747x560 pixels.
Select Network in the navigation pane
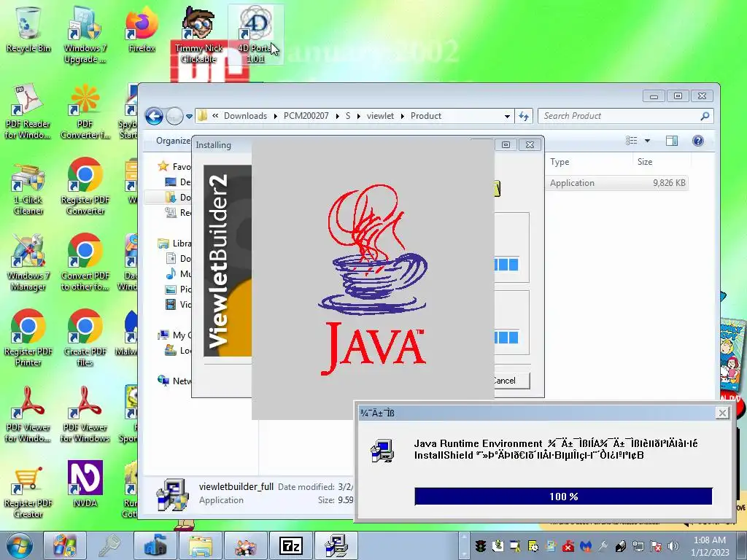174,381
